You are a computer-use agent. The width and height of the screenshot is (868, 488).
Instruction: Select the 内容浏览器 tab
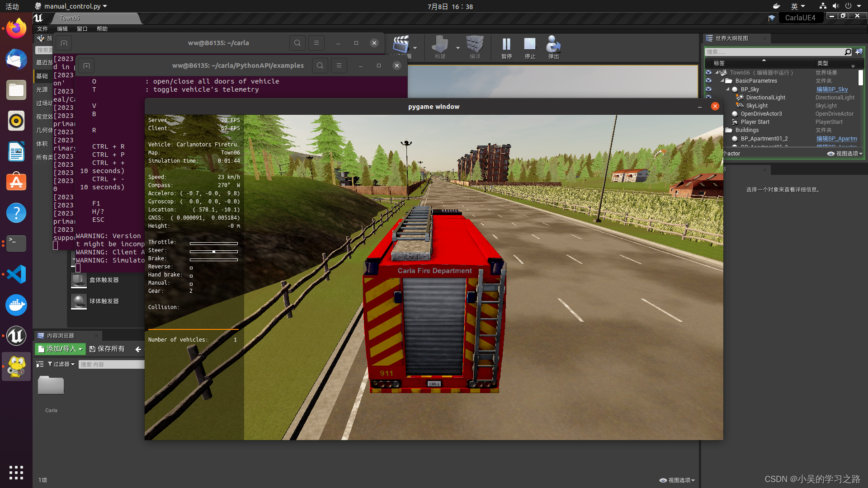(68, 336)
